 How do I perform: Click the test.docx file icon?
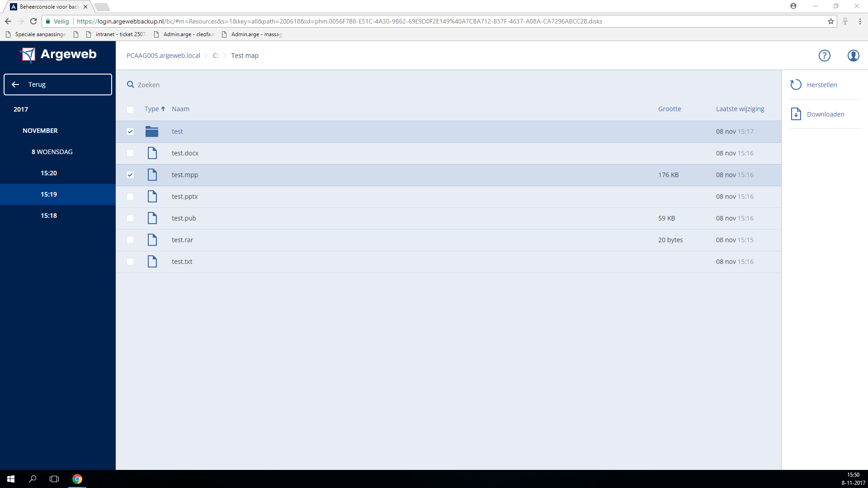coord(152,153)
